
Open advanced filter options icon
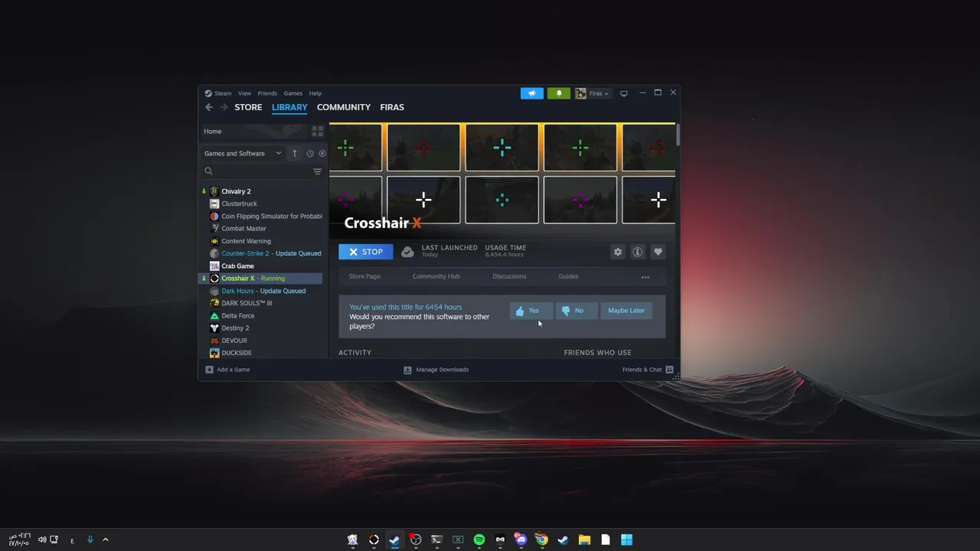click(x=317, y=171)
